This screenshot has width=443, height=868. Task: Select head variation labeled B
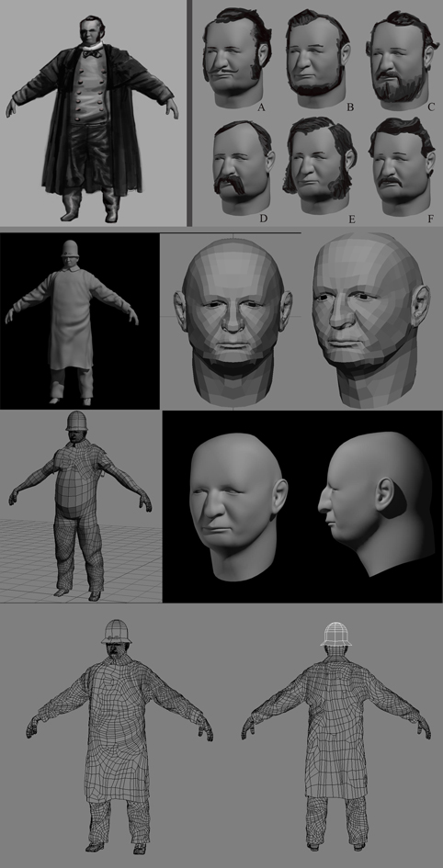pos(319,58)
